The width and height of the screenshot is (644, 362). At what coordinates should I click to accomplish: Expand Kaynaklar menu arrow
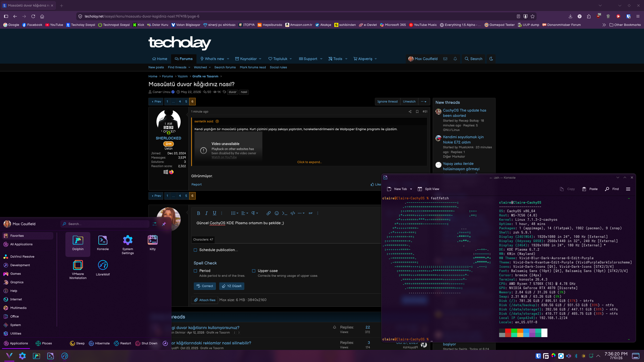[260, 59]
